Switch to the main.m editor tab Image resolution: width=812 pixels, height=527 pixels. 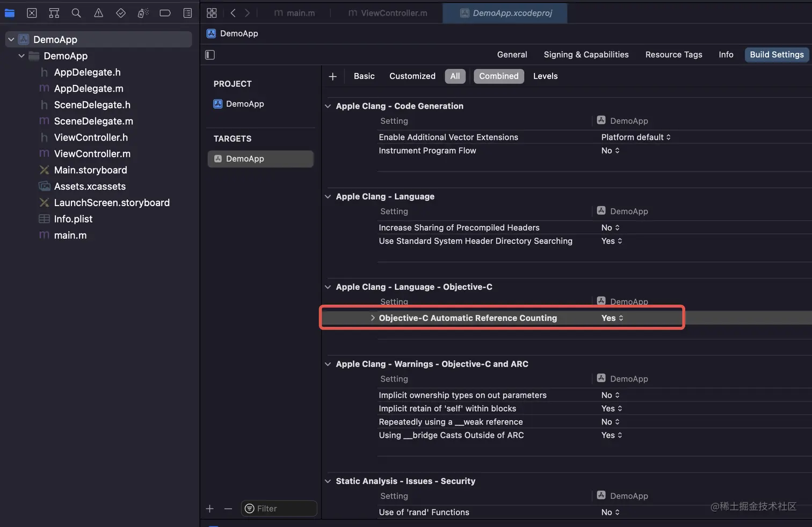(294, 13)
